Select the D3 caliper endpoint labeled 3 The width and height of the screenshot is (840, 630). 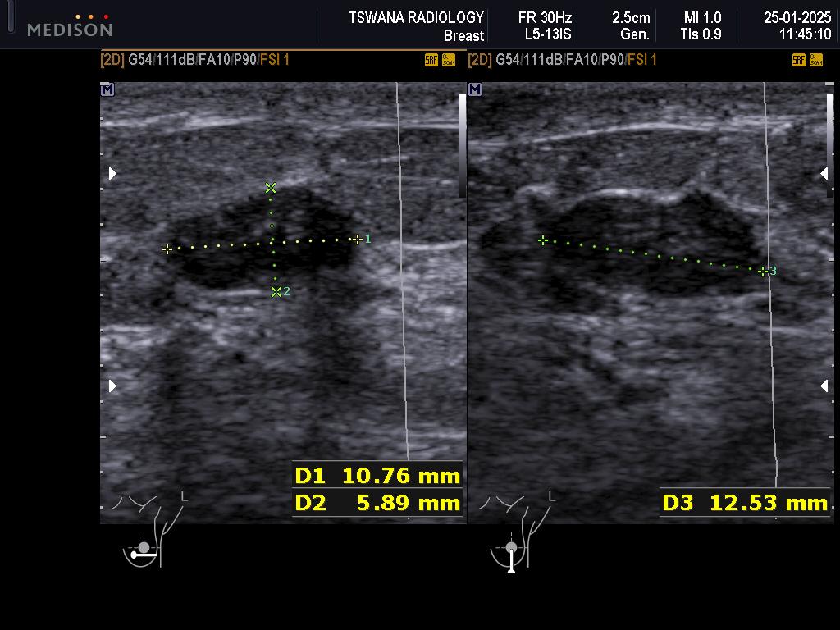coord(763,272)
